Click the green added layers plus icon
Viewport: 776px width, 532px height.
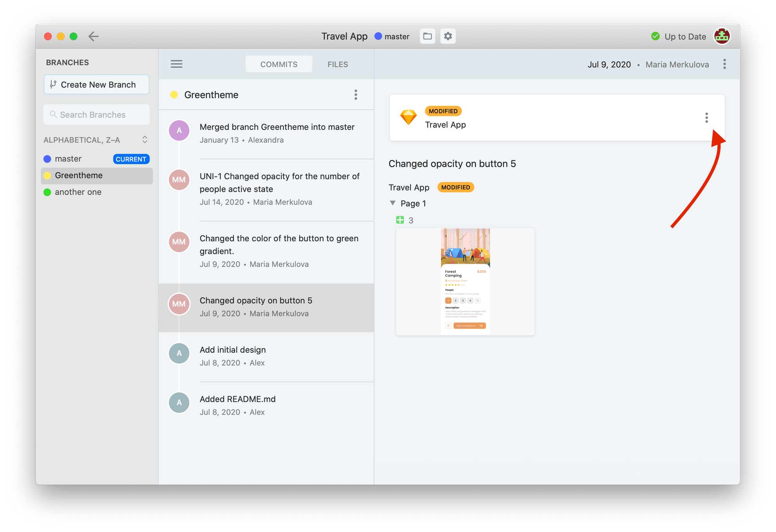tap(400, 220)
